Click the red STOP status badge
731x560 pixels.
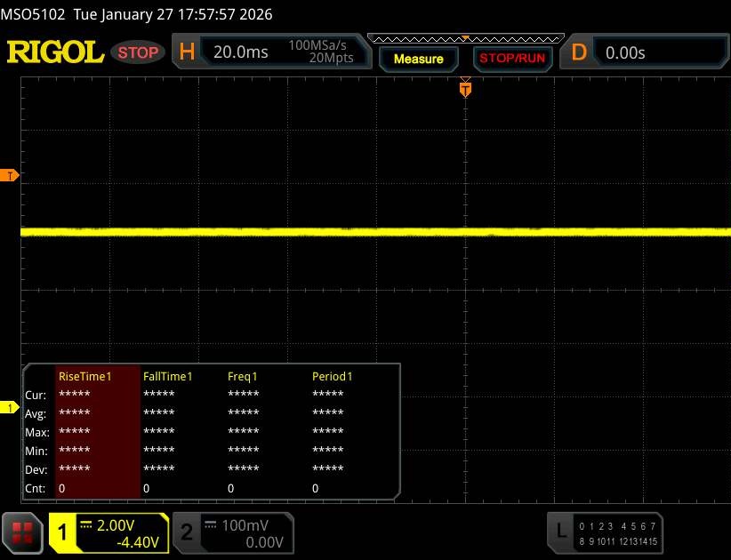click(x=139, y=52)
